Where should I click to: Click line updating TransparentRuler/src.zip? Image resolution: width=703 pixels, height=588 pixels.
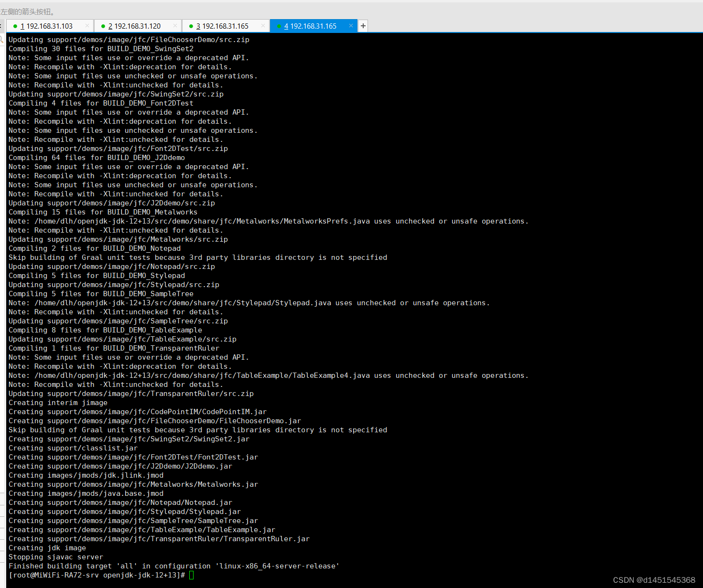pos(131,394)
